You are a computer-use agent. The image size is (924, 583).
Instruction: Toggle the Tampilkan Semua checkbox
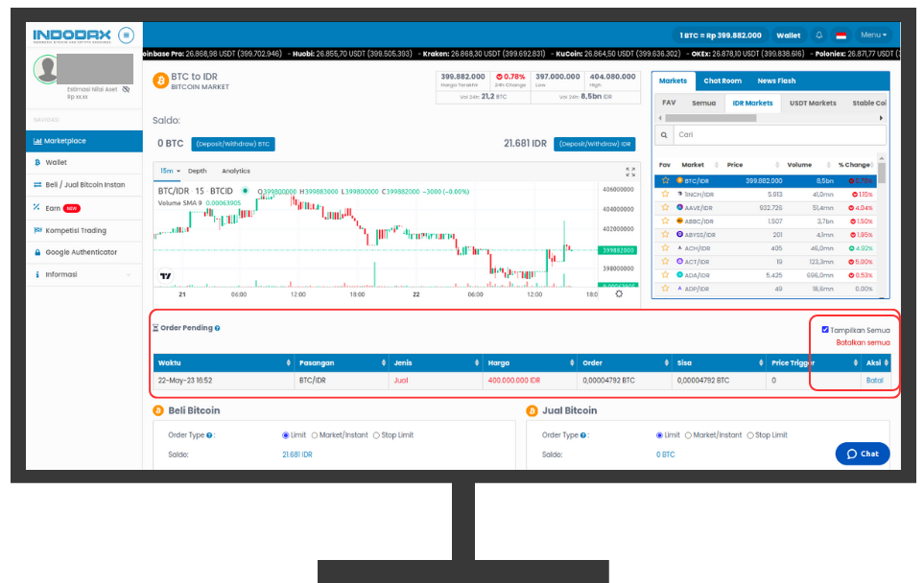click(x=825, y=330)
